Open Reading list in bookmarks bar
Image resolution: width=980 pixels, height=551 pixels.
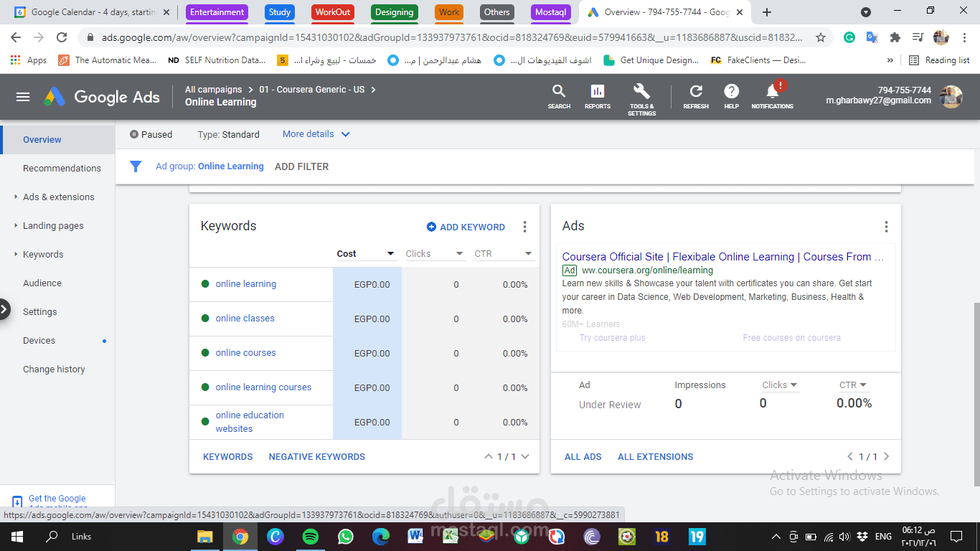point(939,60)
